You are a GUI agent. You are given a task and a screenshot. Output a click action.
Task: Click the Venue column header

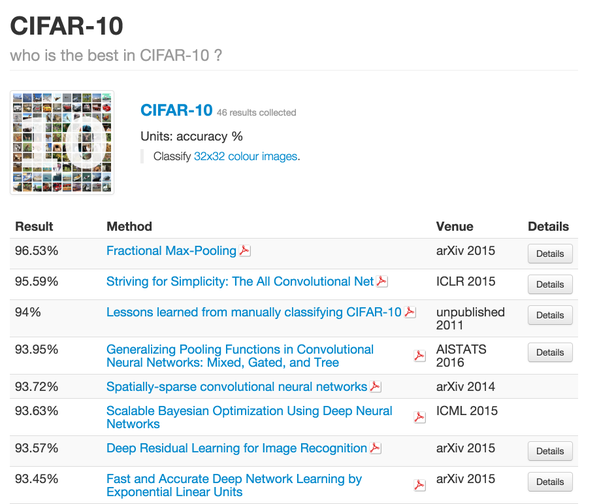[x=455, y=227]
